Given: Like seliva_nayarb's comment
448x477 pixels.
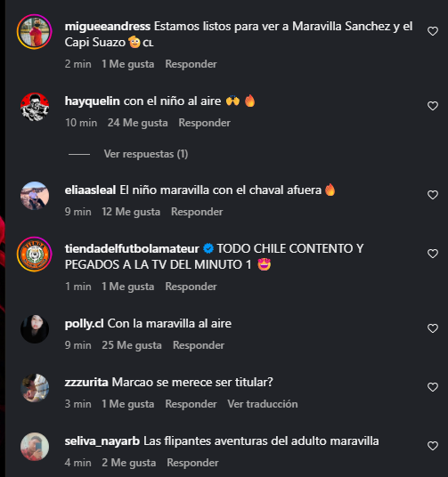Looking at the screenshot, I should [433, 446].
